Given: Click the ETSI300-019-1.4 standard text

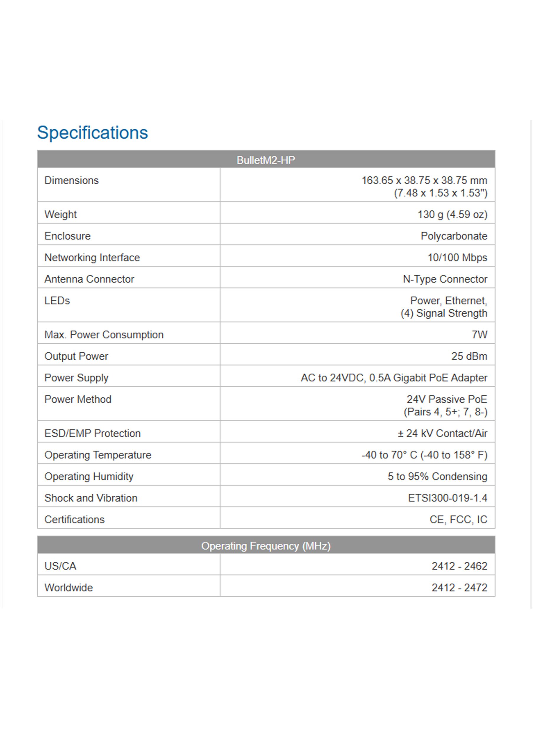Looking at the screenshot, I should tap(448, 498).
